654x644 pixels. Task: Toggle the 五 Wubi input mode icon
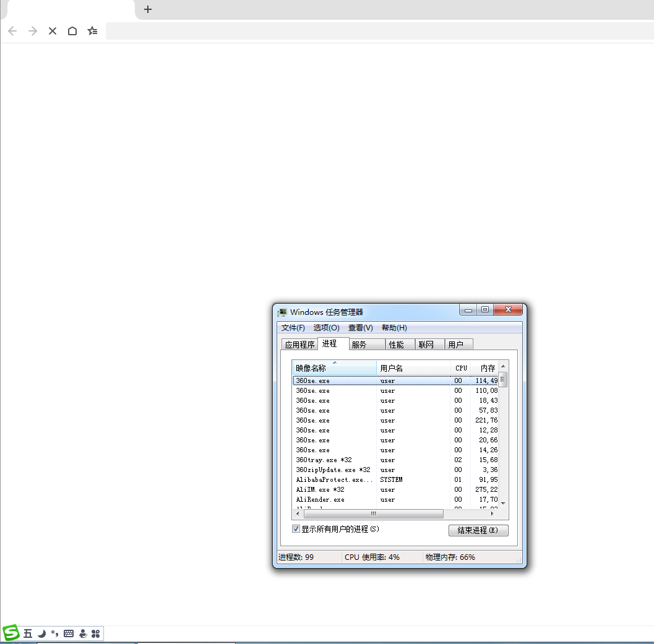click(x=27, y=633)
